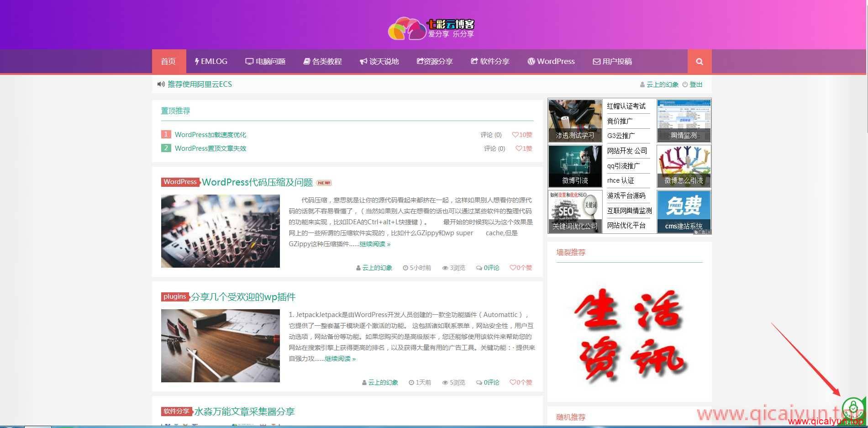Viewport: 868px width, 428px height.
Task: Select 用户投稿 in navigation bar
Action: pos(612,62)
